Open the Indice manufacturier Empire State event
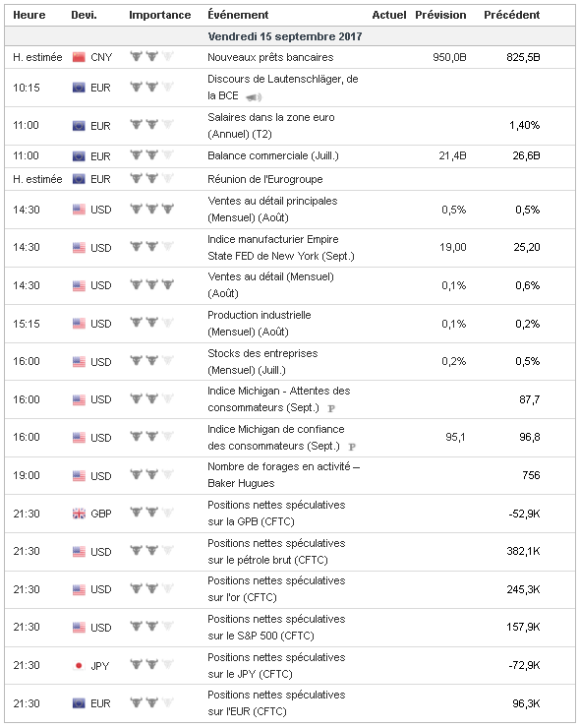This screenshot has width=580, height=728. click(x=281, y=248)
